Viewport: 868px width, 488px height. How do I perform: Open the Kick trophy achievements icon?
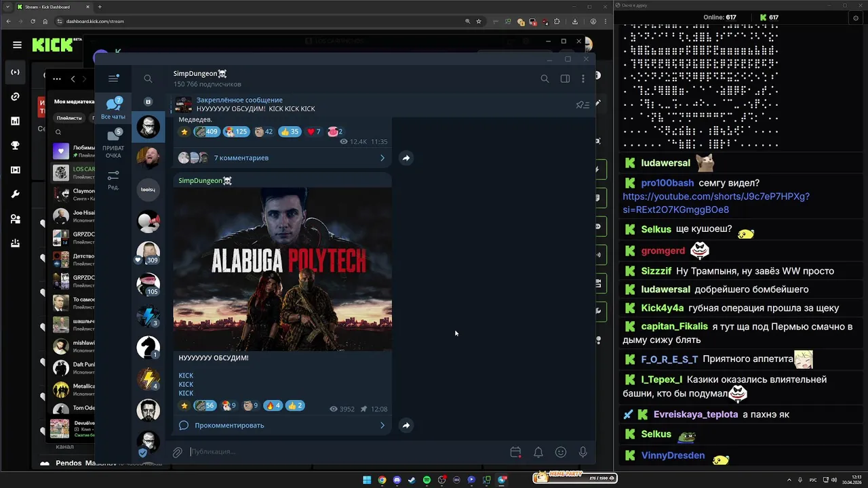(15, 145)
